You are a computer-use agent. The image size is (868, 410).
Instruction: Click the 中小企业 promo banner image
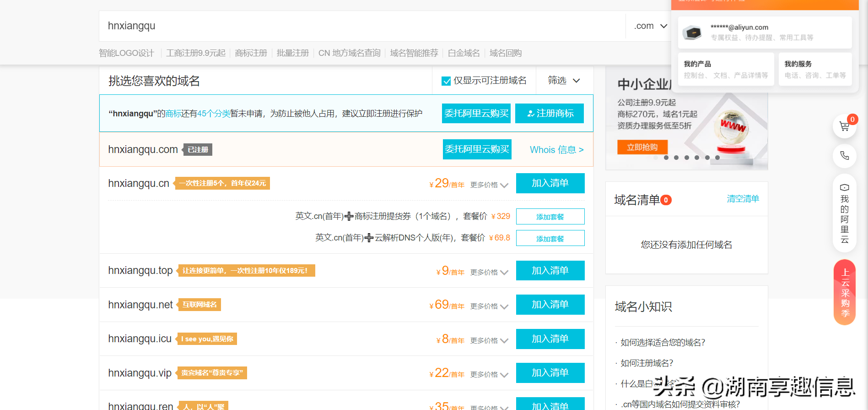click(686, 118)
